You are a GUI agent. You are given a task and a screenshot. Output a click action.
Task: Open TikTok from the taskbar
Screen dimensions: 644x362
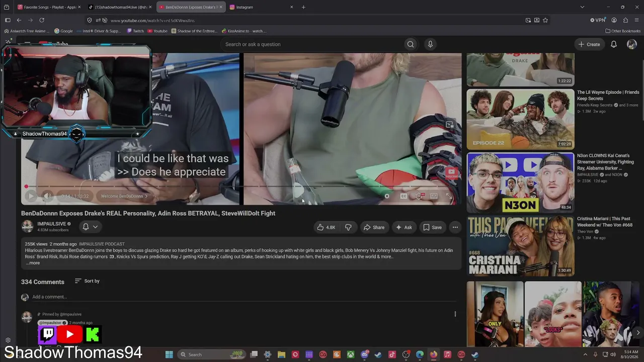tap(392, 354)
